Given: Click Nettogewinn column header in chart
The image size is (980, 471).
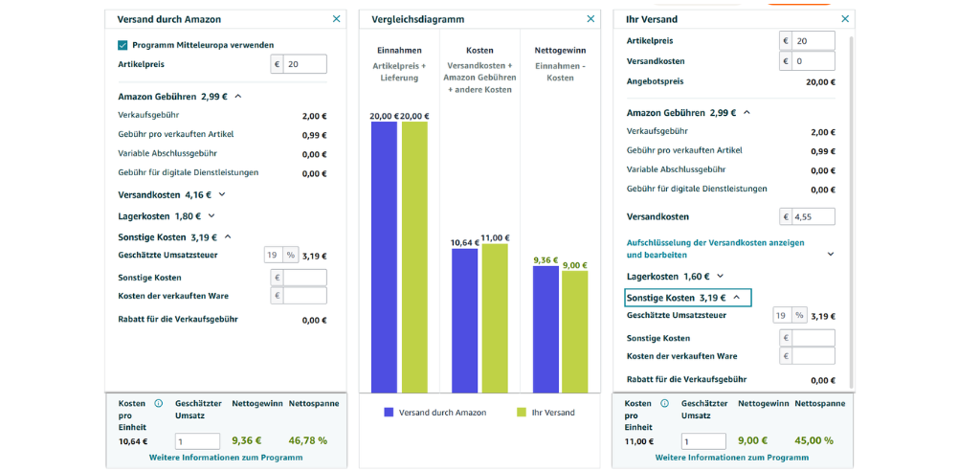Looking at the screenshot, I should pyautogui.click(x=560, y=50).
